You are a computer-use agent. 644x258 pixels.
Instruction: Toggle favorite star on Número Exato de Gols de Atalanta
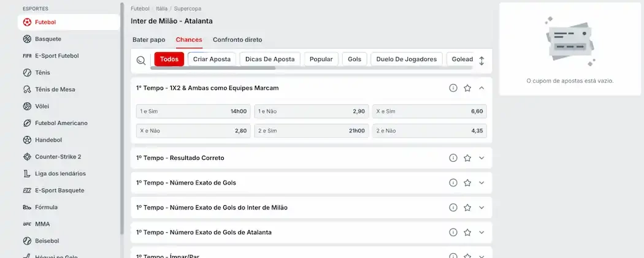pos(467,232)
